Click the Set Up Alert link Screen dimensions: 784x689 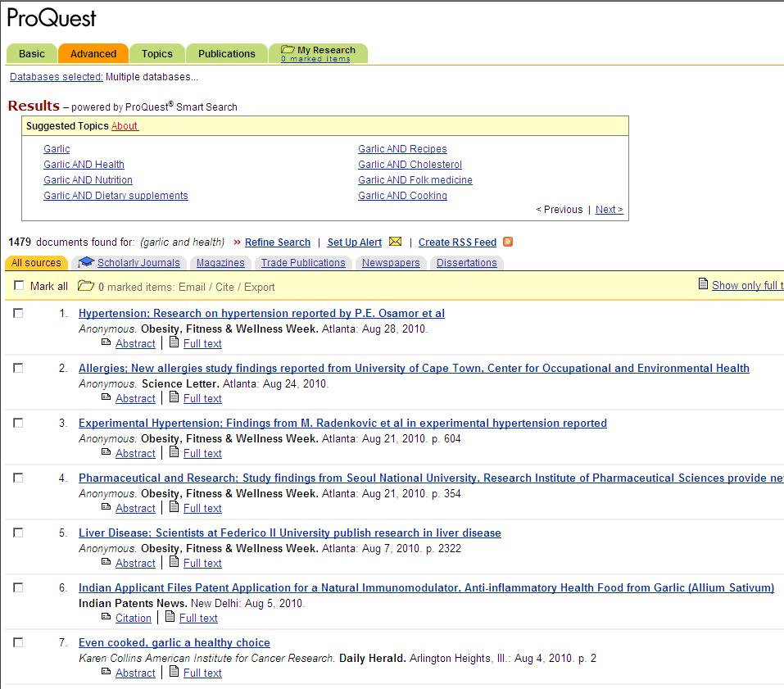pyautogui.click(x=355, y=243)
